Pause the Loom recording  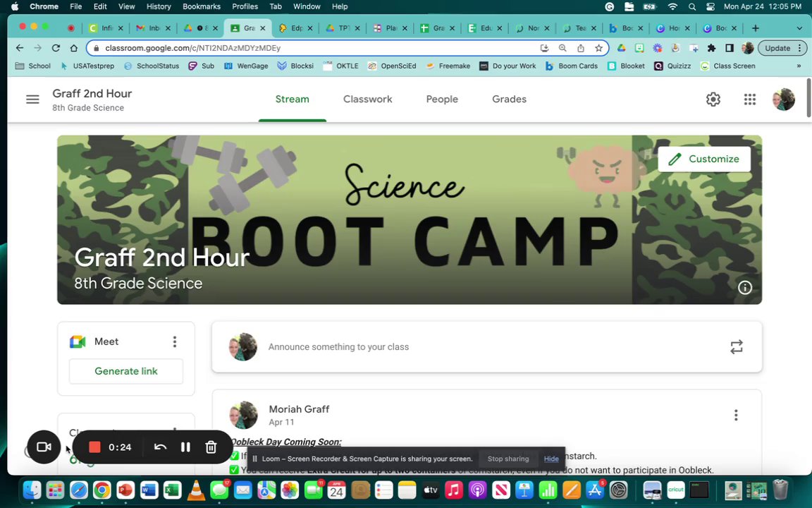tap(185, 447)
